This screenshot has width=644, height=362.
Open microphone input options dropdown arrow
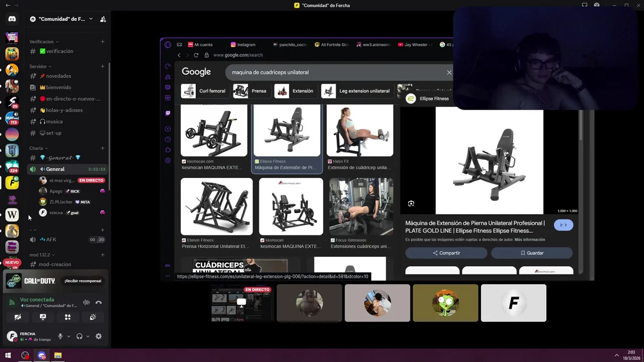(x=68, y=336)
